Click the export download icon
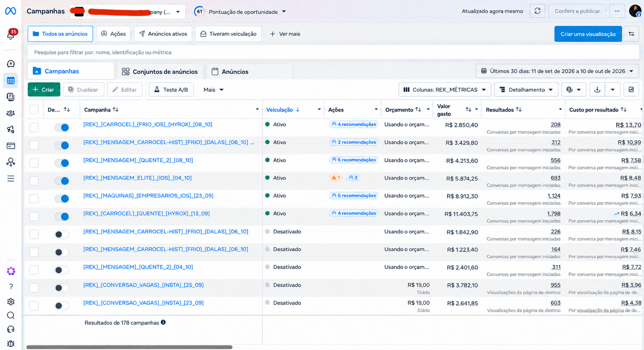The image size is (644, 350). [x=597, y=90]
